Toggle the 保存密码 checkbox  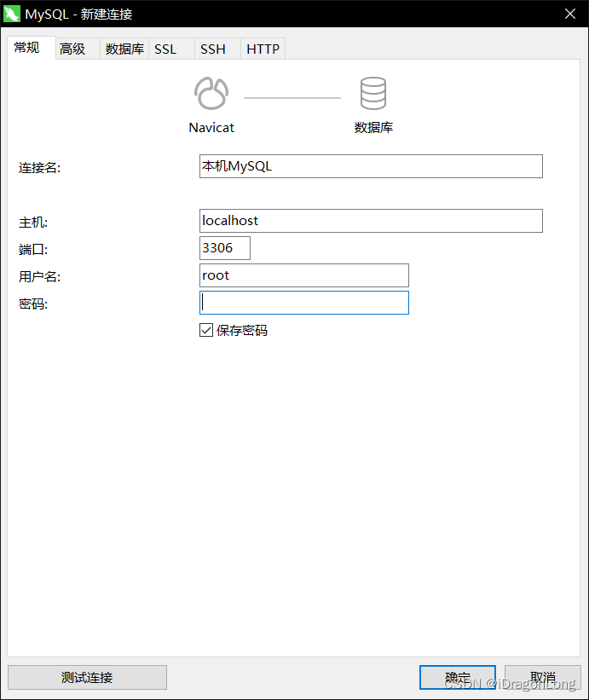coord(205,330)
